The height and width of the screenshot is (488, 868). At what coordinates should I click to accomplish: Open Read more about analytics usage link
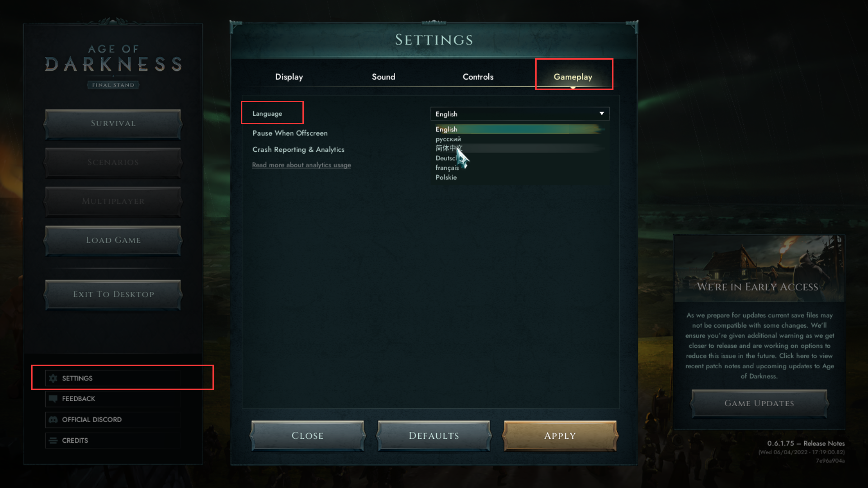(x=302, y=165)
